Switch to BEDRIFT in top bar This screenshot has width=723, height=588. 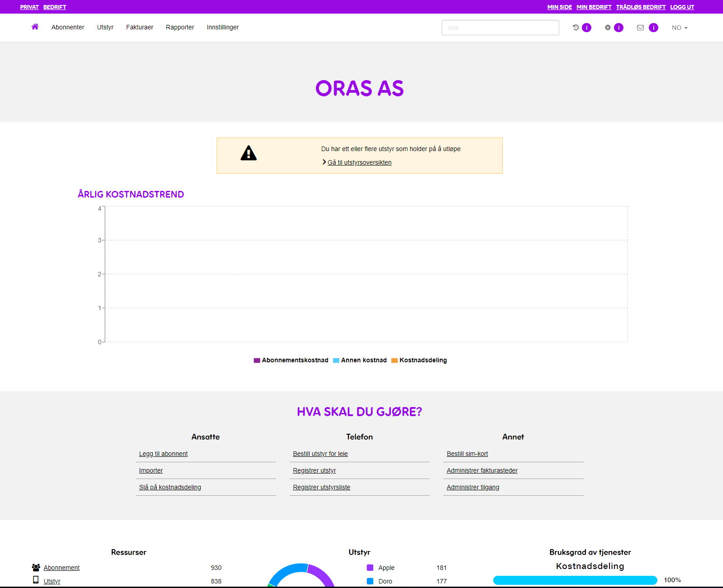[x=55, y=7]
